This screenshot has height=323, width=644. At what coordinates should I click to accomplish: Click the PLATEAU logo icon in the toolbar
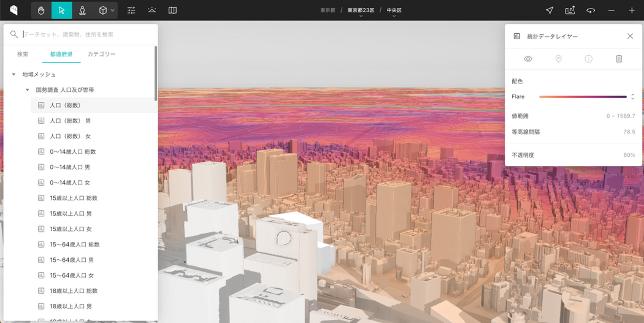click(14, 10)
